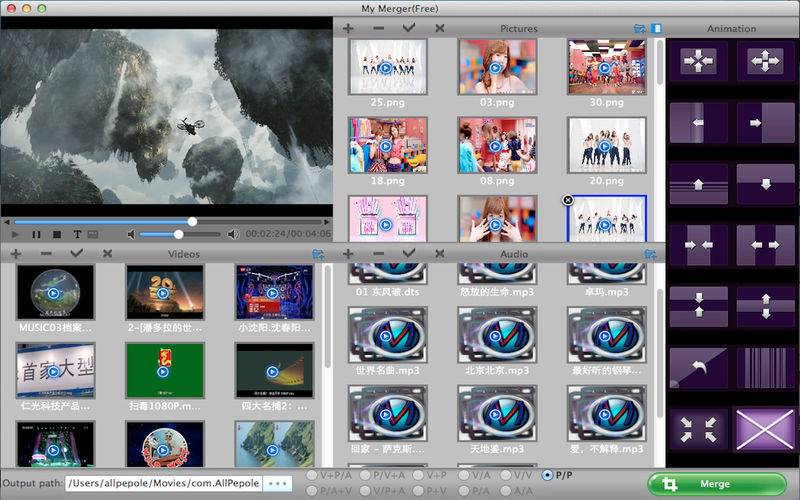Check all items in the Audio panel
The height and width of the screenshot is (500, 800).
[409, 253]
